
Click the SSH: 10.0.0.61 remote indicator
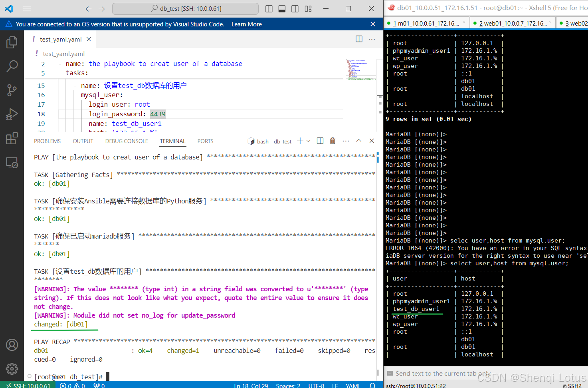[x=28, y=385]
